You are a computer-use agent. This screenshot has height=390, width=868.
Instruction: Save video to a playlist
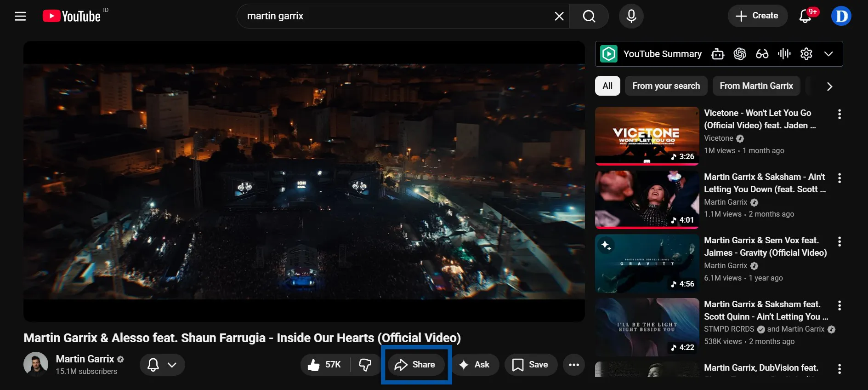point(531,365)
